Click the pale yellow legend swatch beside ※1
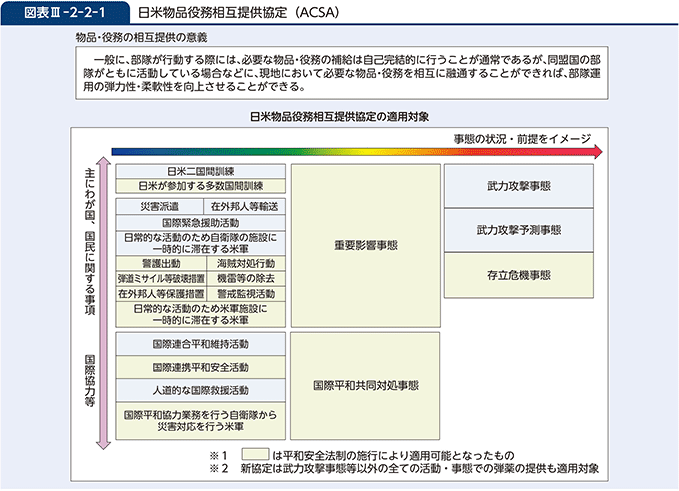This screenshot has height=491, width=679. click(x=255, y=454)
